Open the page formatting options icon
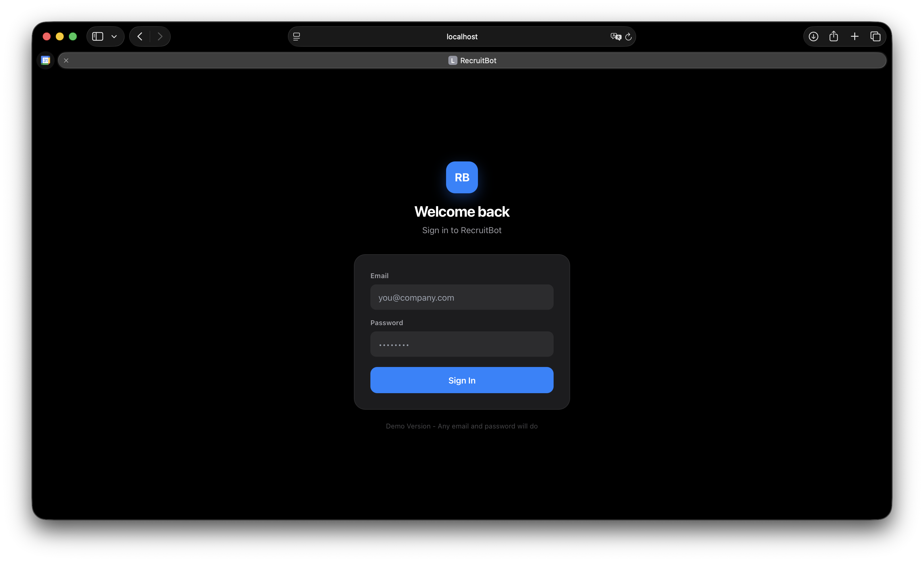Screen dimensions: 924x562 (x=296, y=36)
